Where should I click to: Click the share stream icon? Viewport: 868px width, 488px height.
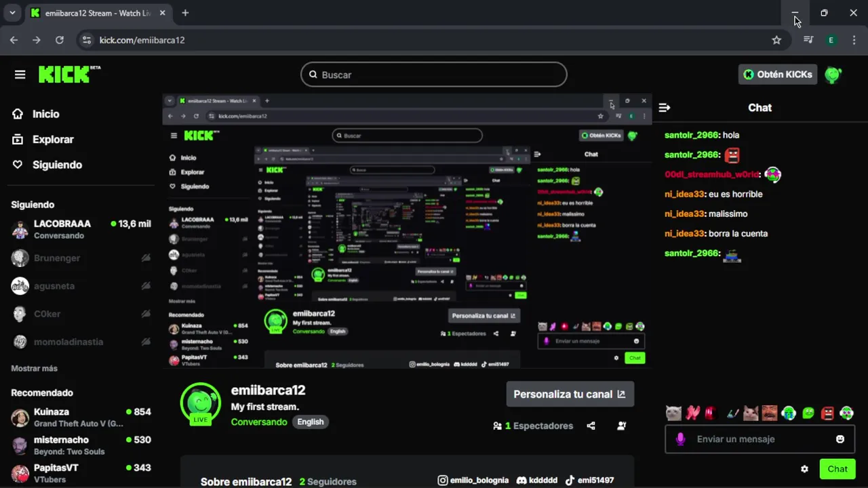click(591, 426)
